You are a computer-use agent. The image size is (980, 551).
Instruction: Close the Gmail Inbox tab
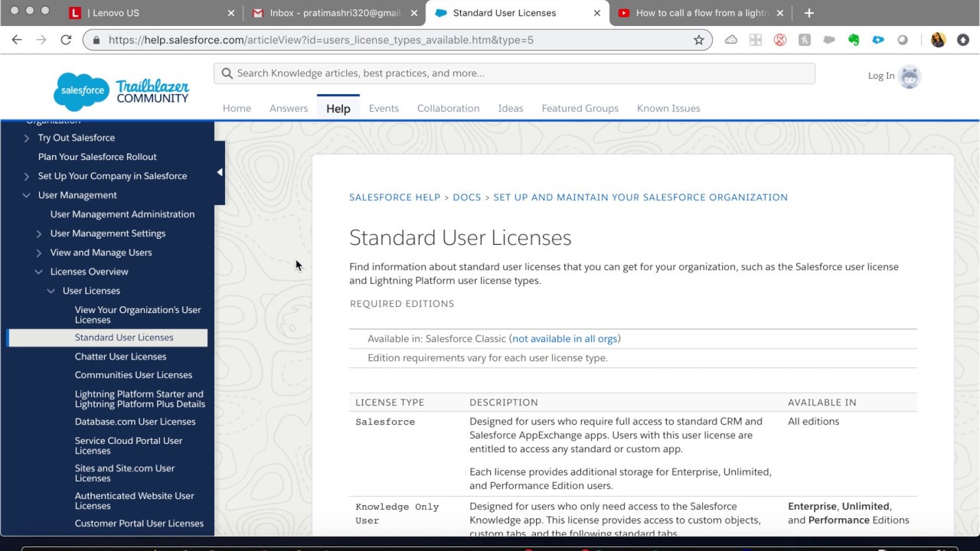coord(414,13)
